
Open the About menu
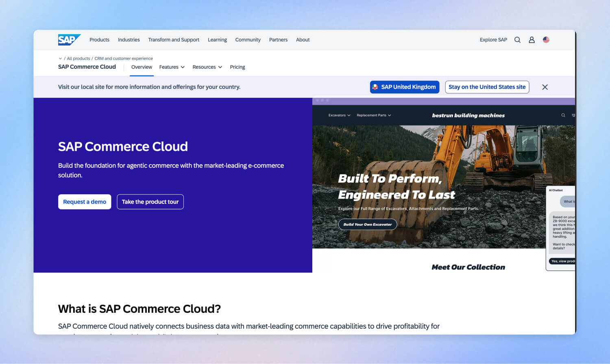(x=303, y=40)
